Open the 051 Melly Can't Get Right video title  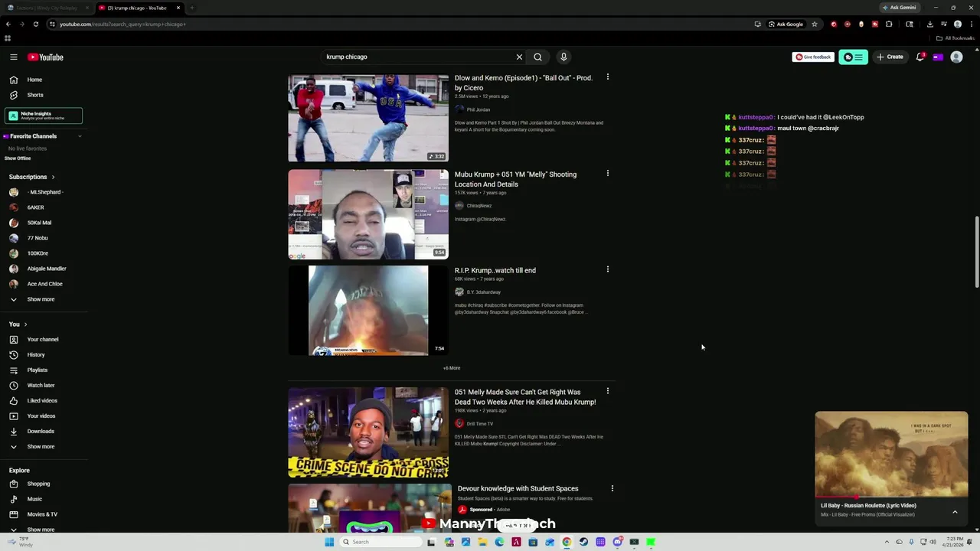click(525, 397)
